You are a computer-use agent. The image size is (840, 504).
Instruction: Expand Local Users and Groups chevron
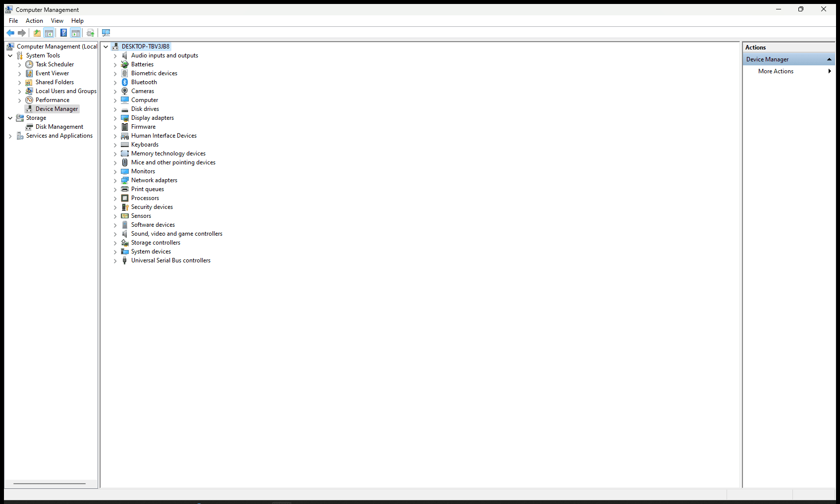coord(20,91)
